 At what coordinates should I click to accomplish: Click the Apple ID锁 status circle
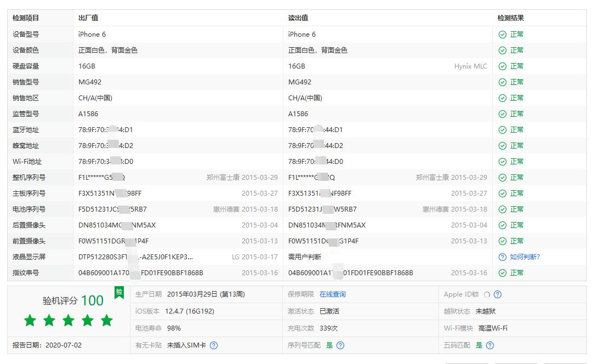point(487,294)
